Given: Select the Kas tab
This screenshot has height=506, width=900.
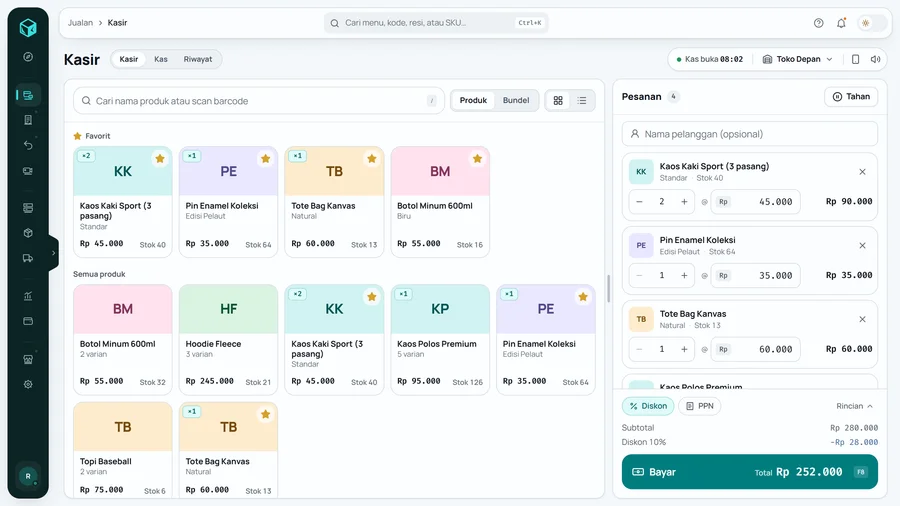Looking at the screenshot, I should (x=161, y=59).
